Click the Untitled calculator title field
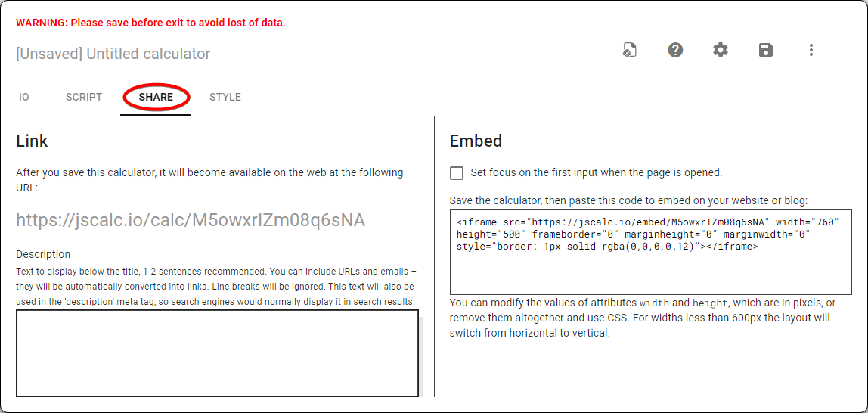 pos(113,54)
